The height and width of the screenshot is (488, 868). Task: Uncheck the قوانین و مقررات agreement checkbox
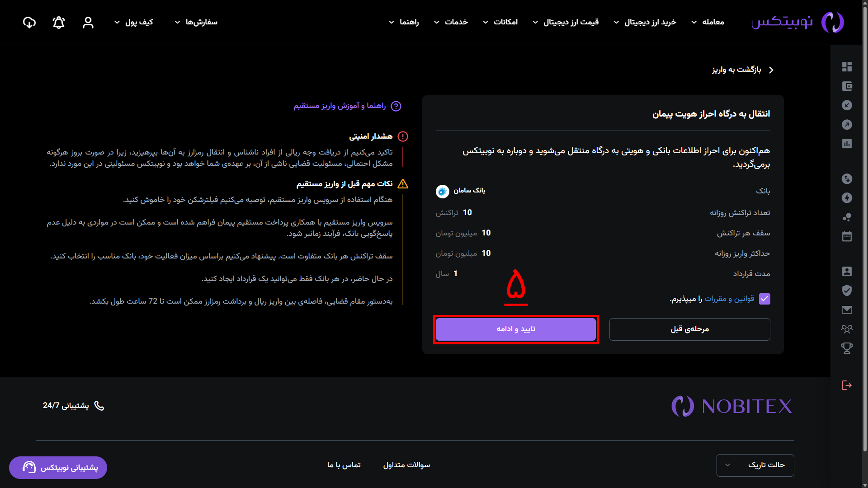click(764, 299)
